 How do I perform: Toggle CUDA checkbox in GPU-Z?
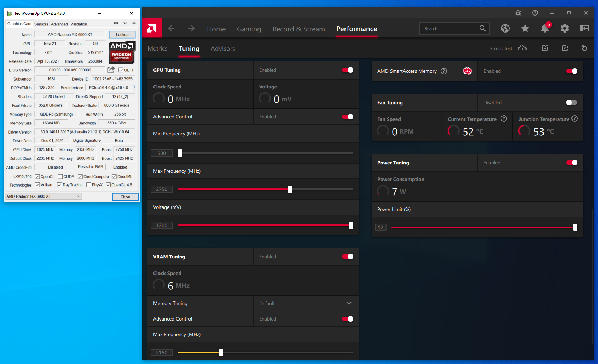(x=60, y=176)
